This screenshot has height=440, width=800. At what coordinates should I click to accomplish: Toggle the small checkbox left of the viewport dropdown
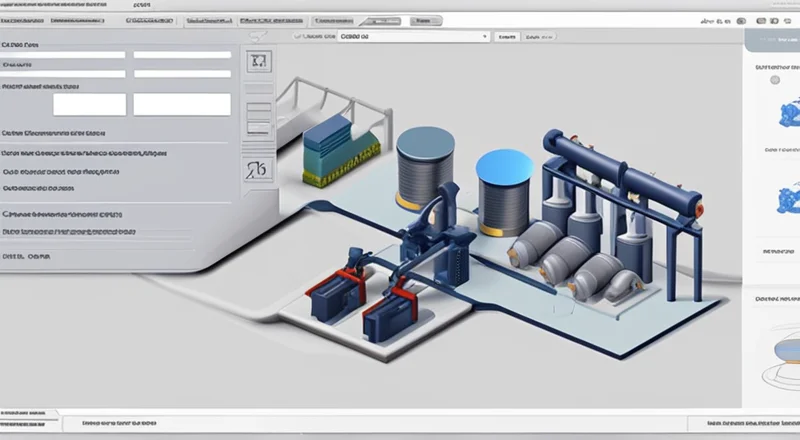(298, 36)
